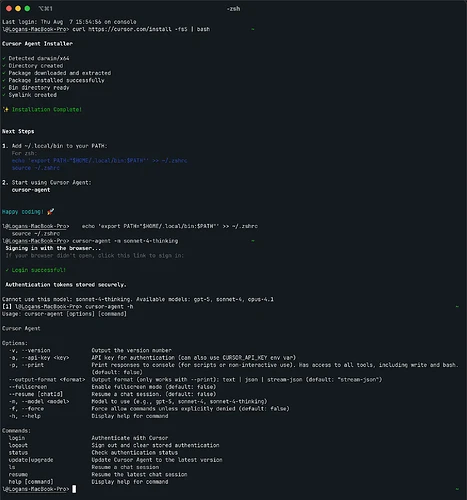Click the blue echo export PATH command line
467x500 pixels.
tap(99, 161)
